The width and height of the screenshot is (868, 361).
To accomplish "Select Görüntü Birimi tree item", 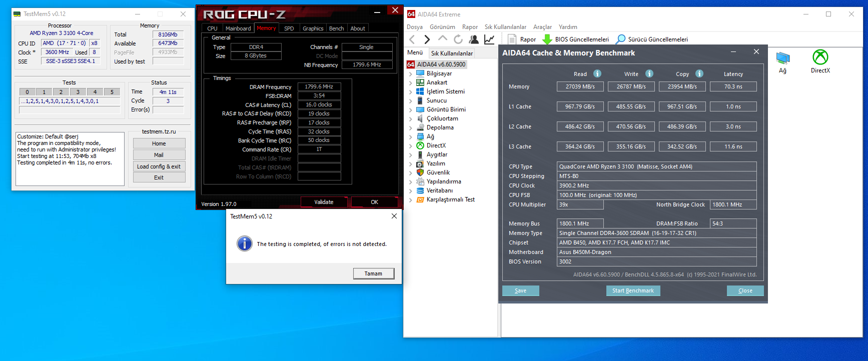I will 446,109.
